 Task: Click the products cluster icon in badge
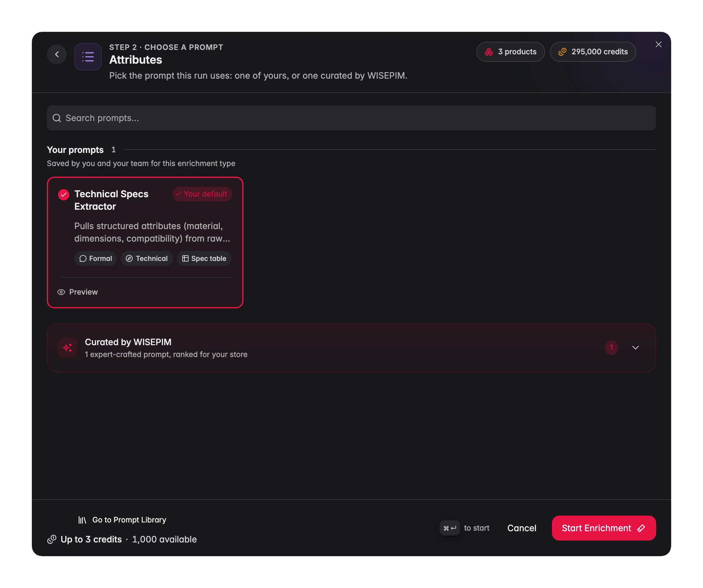pos(489,52)
